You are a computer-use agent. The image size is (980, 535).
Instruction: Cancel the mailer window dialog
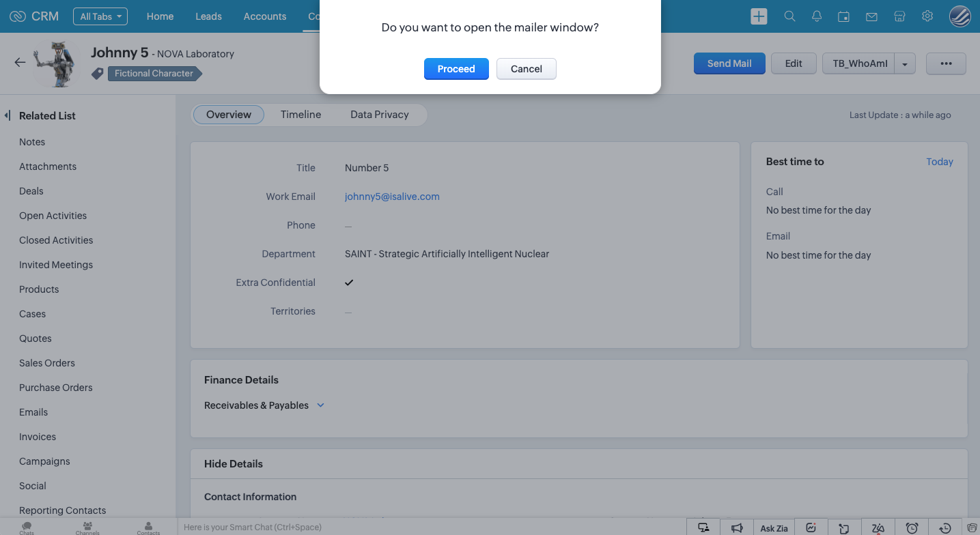click(526, 69)
